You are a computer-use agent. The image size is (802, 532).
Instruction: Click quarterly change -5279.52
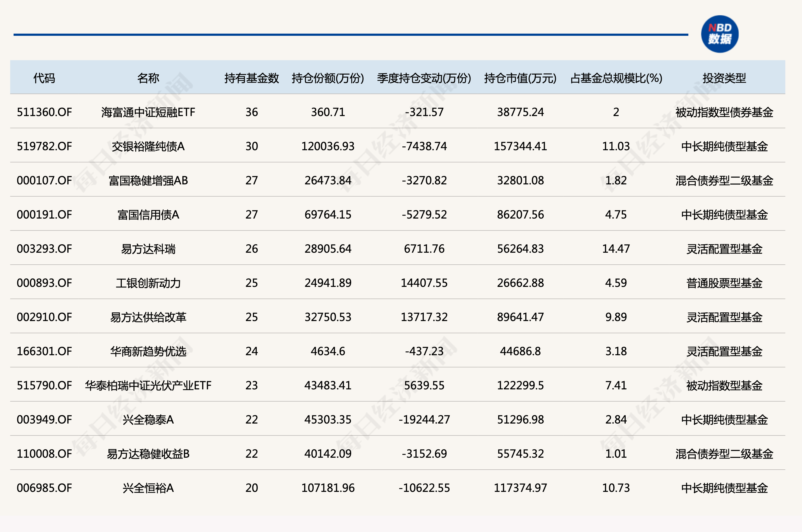click(424, 214)
